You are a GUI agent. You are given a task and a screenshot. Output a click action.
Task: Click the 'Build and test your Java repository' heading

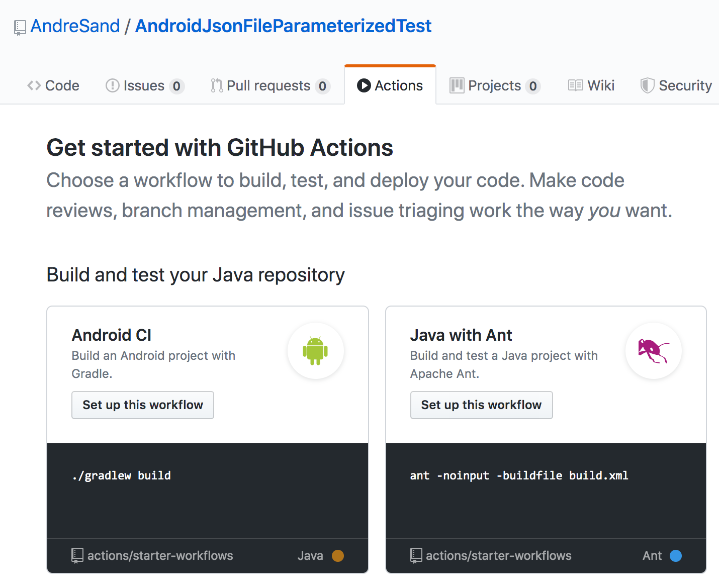pyautogui.click(x=196, y=275)
